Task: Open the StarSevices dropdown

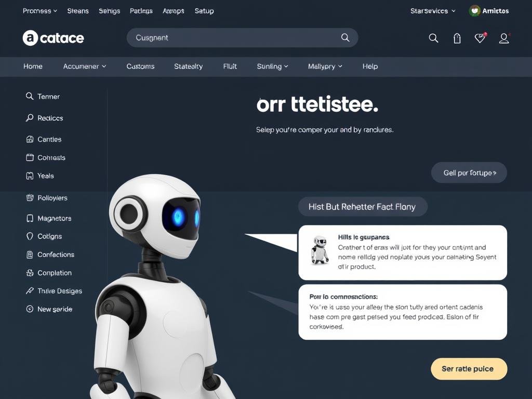Action: [x=433, y=11]
